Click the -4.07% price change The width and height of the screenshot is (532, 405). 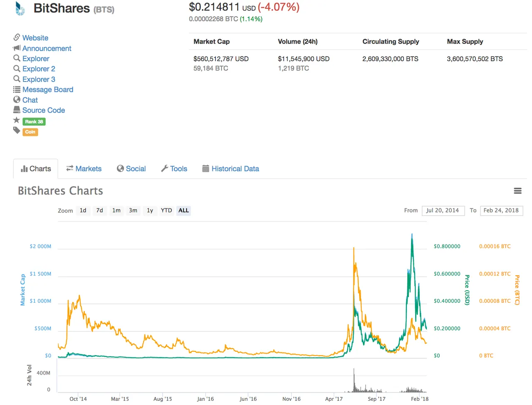(278, 7)
